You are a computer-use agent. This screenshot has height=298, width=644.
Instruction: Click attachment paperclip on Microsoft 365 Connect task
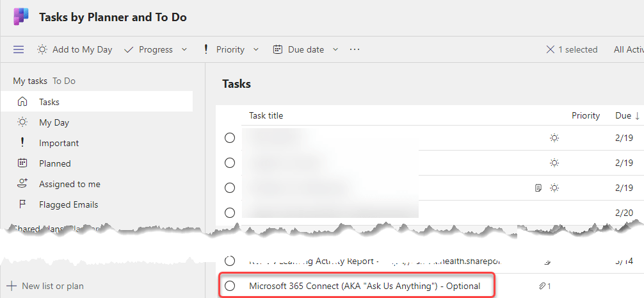tap(543, 286)
